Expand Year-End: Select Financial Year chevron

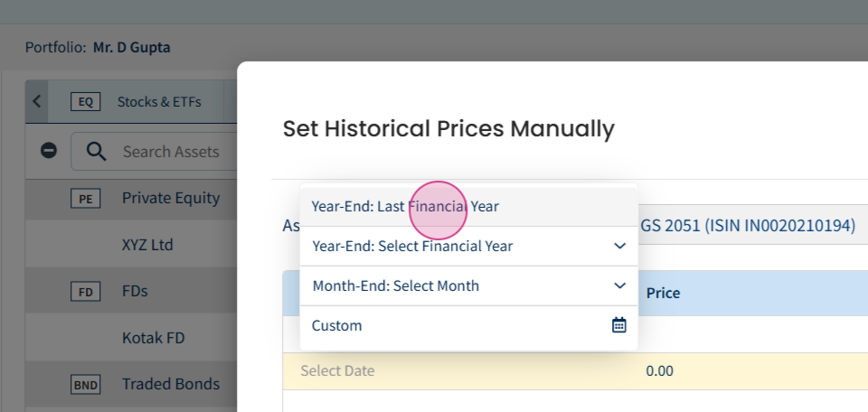(619, 246)
